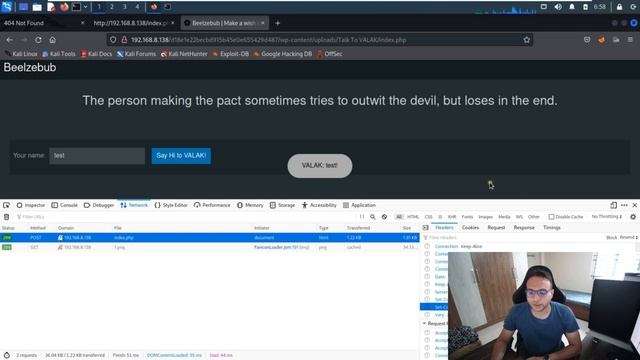Image resolution: width=640 pixels, height=360 pixels.
Task: Open the devtools three-dot options menu
Action: 624,205
